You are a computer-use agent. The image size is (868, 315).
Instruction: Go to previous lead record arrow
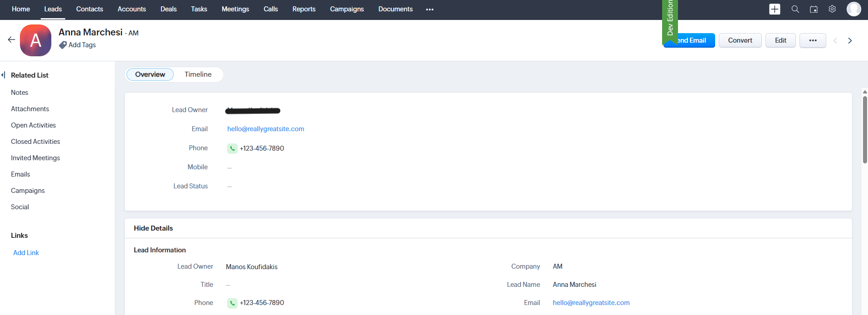835,40
